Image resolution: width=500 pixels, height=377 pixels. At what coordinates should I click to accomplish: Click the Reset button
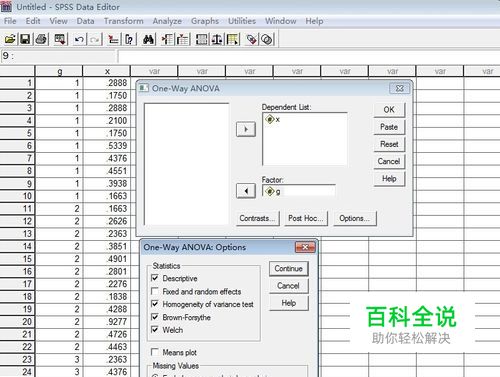click(x=389, y=144)
